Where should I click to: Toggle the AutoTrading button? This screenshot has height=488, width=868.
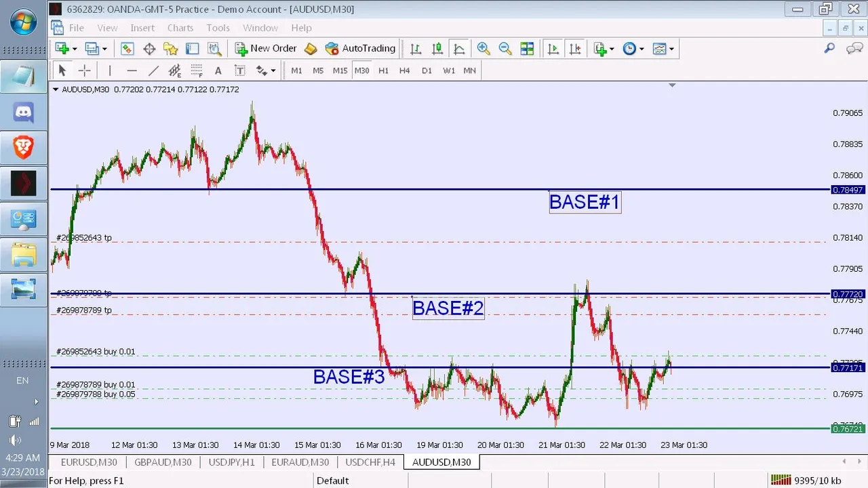360,48
